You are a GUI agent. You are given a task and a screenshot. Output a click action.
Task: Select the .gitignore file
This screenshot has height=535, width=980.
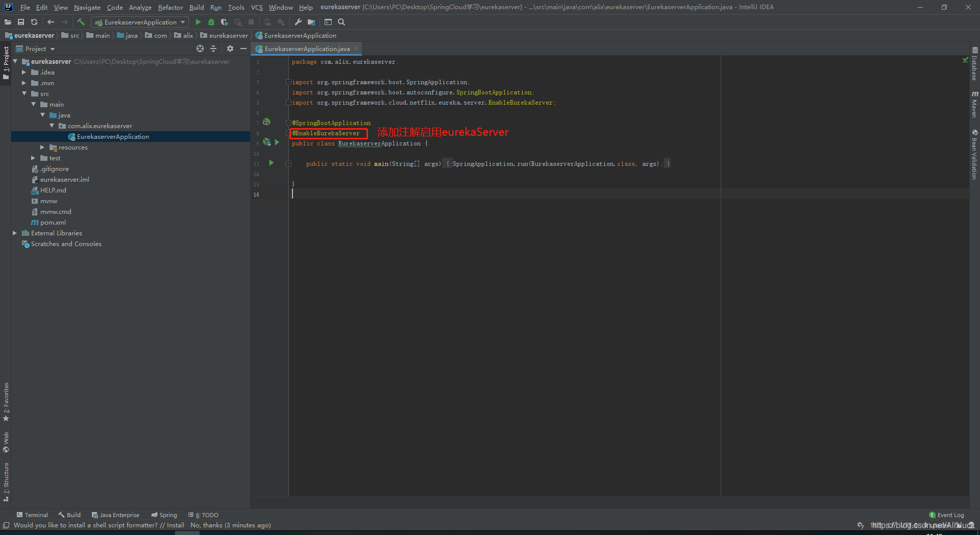[x=54, y=168]
